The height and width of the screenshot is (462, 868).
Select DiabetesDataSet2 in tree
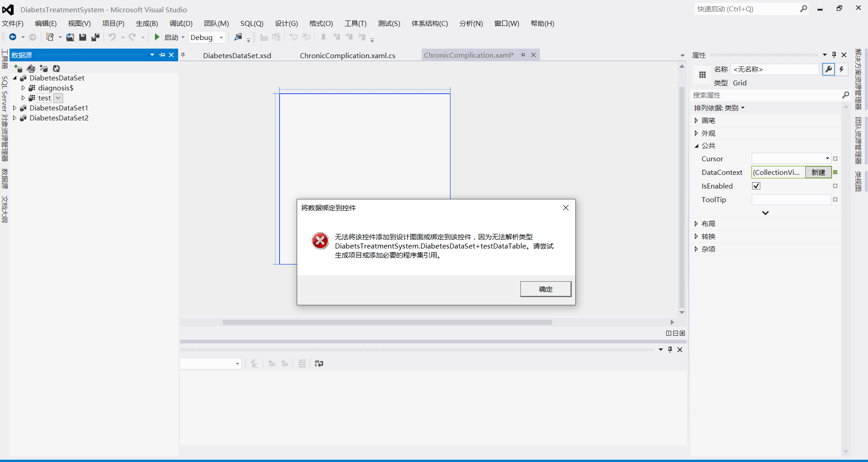[x=59, y=118]
